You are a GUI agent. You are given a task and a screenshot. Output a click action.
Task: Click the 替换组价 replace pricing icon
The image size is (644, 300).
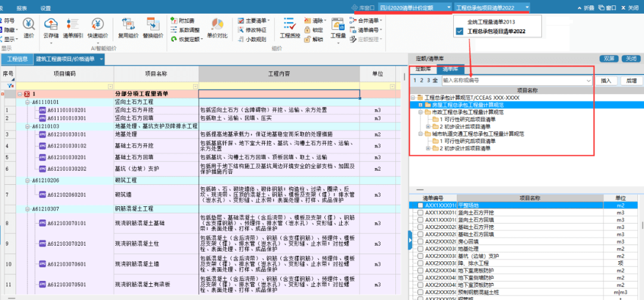153,24
